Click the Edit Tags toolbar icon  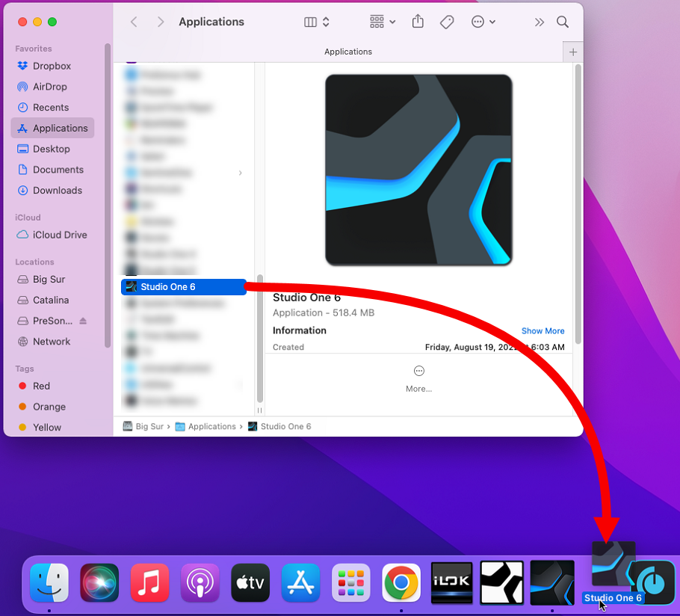pos(447,22)
